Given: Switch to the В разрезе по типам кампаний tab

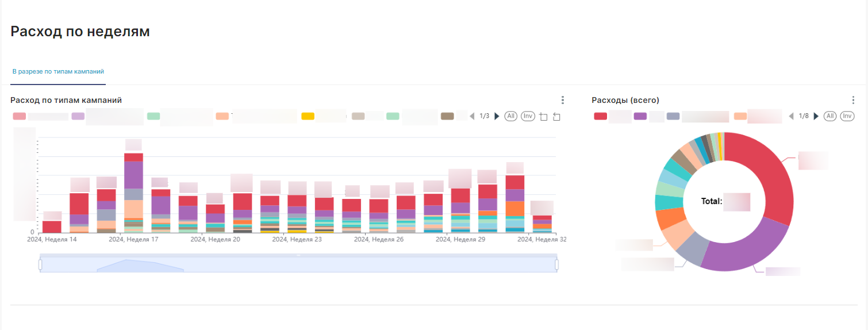Looking at the screenshot, I should [x=58, y=72].
